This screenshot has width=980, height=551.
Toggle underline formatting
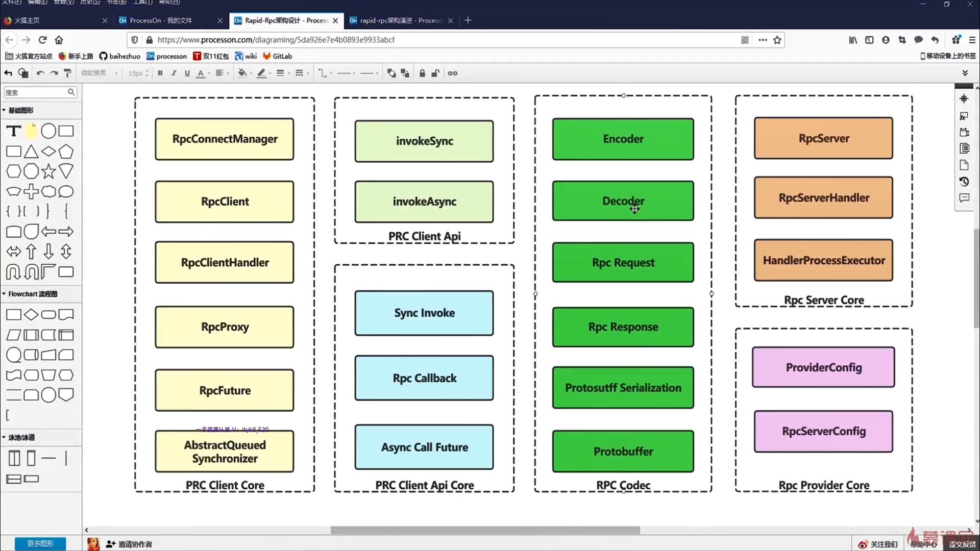[187, 73]
